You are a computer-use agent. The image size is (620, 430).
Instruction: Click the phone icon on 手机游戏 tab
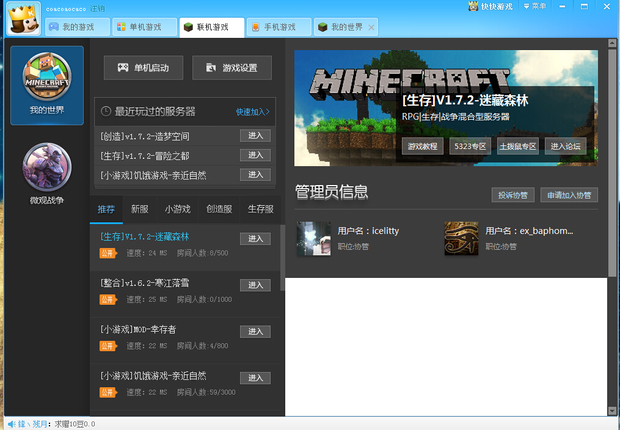(x=256, y=27)
